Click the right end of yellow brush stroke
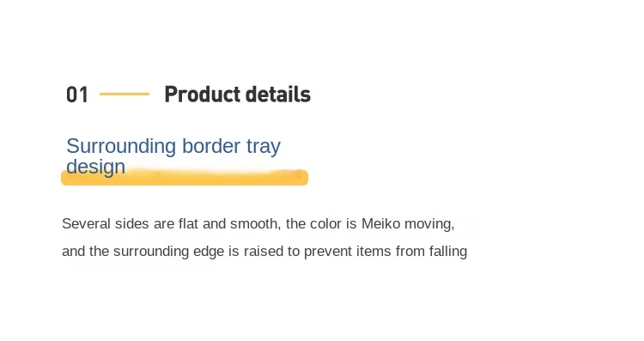This screenshot has height=341, width=644. click(302, 177)
